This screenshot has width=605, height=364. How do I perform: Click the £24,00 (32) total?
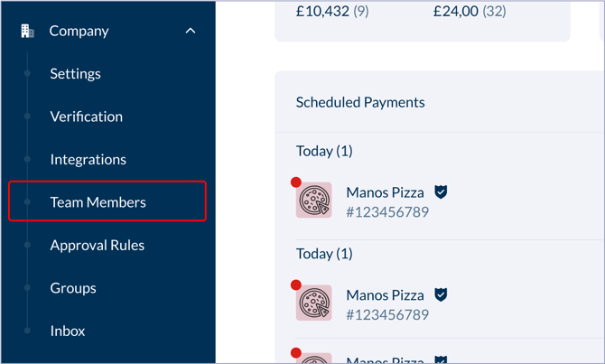(x=470, y=12)
